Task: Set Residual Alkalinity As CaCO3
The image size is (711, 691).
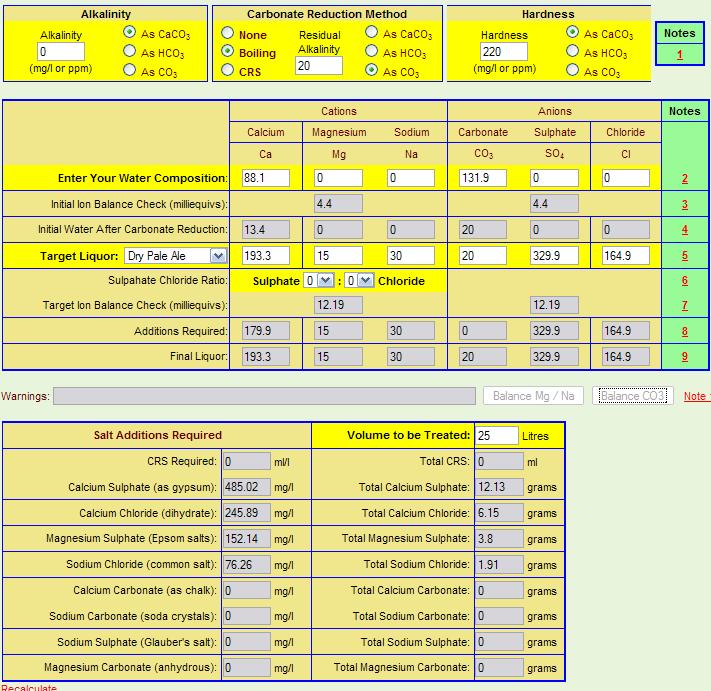Action: click(x=371, y=32)
